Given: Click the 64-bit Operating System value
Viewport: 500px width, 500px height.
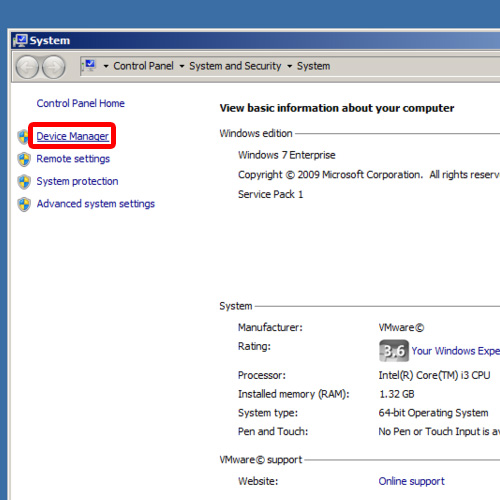Looking at the screenshot, I should (433, 413).
